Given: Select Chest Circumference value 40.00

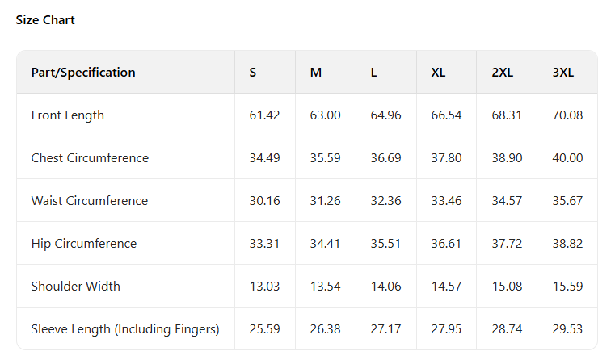Looking at the screenshot, I should tap(567, 158).
